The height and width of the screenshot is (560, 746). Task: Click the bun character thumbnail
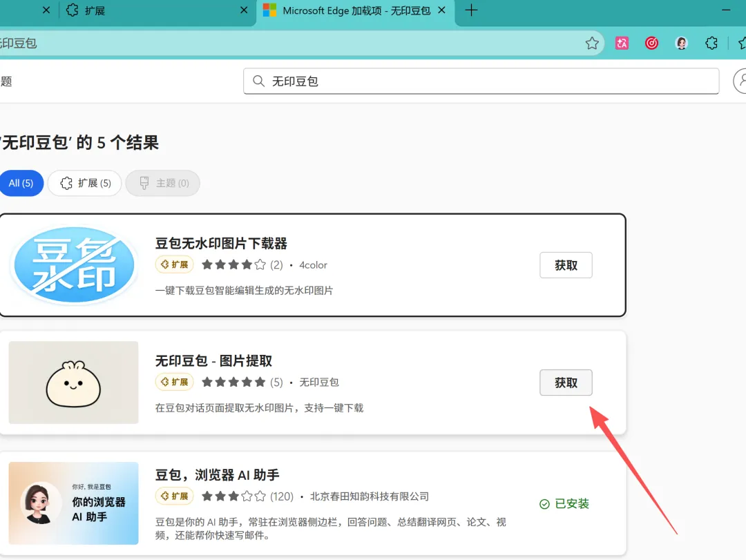click(74, 383)
